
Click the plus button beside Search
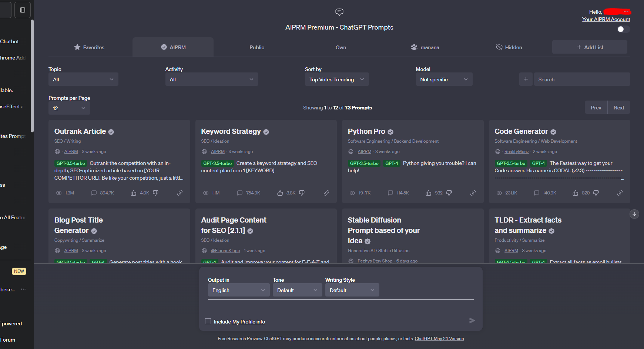click(x=526, y=79)
